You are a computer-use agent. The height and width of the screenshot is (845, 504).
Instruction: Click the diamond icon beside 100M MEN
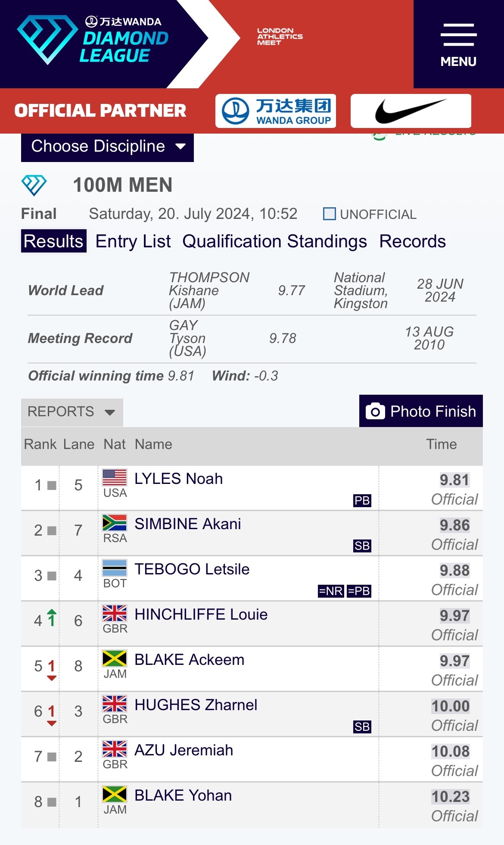pos(34,185)
